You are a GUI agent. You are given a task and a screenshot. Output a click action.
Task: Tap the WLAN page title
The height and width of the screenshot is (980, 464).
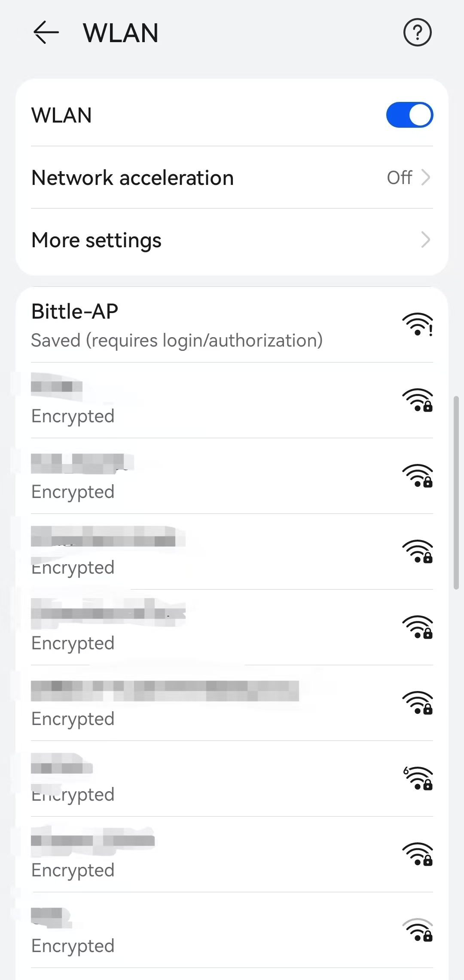(x=121, y=33)
